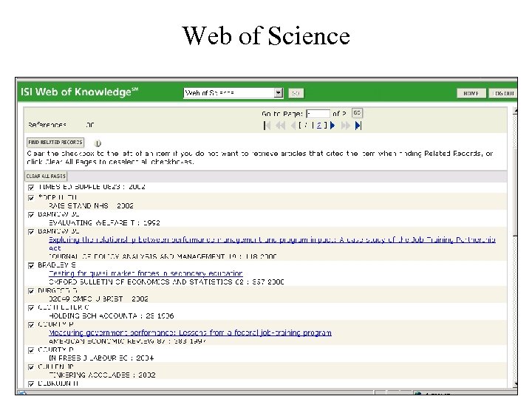Go to next page blue arrow
Viewport: 532px width, 399px height.
point(332,126)
